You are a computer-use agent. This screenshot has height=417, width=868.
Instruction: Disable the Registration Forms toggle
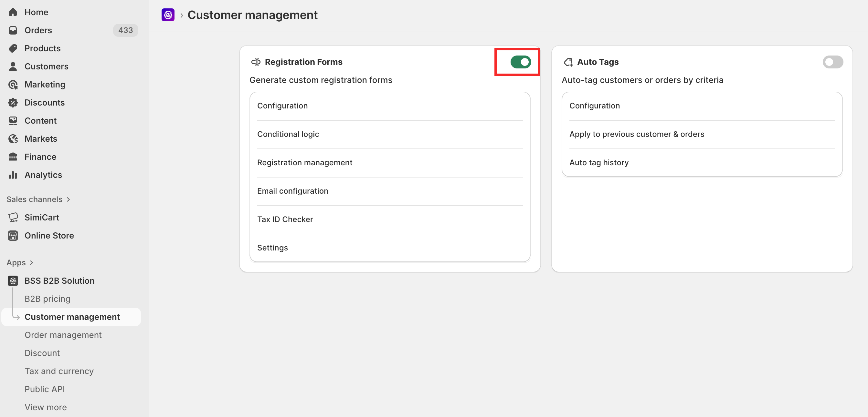click(x=520, y=62)
